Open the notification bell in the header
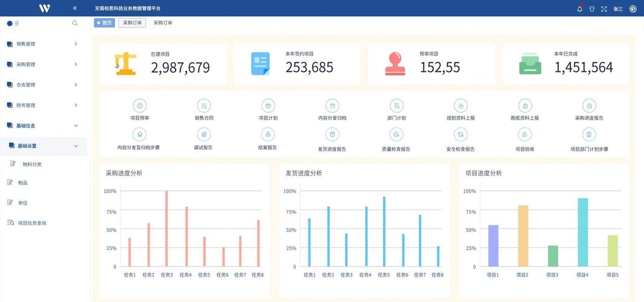The image size is (644, 302). [x=579, y=8]
